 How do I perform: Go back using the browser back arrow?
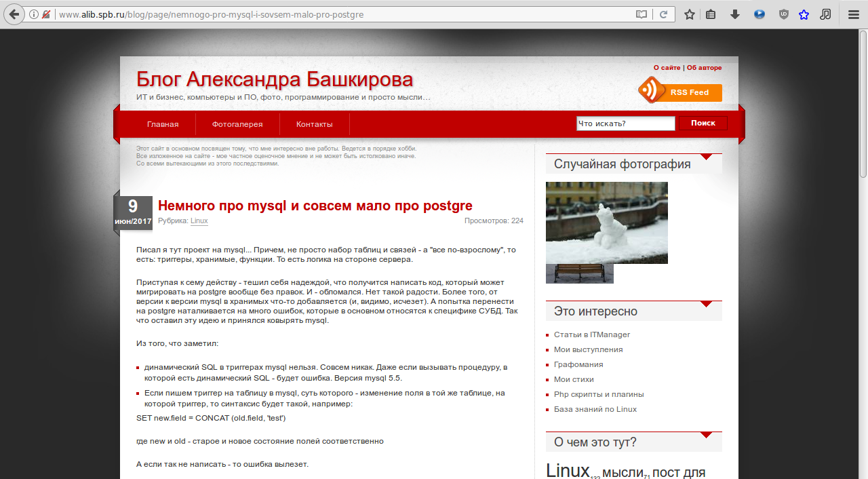[x=14, y=14]
